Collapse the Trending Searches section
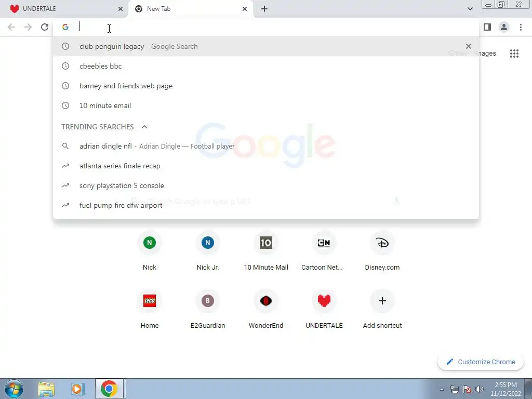 [144, 127]
